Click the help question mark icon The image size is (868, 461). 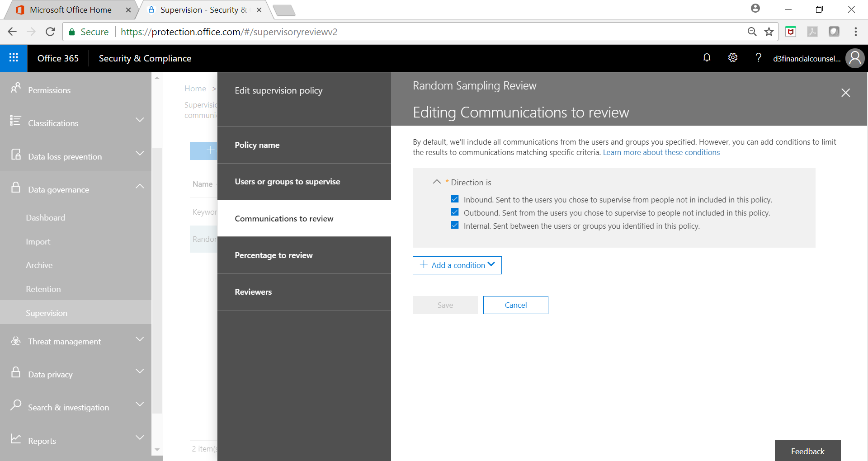pyautogui.click(x=758, y=58)
